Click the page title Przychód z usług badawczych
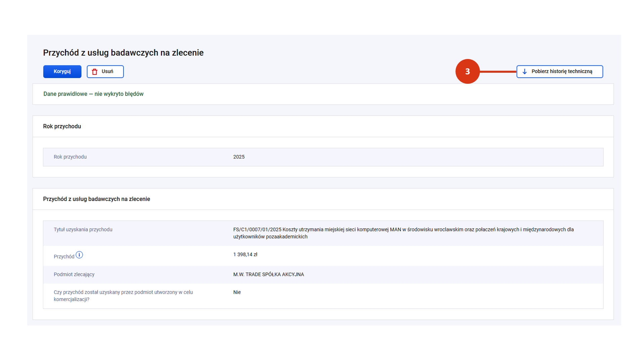This screenshot has width=644, height=362. pos(123,53)
